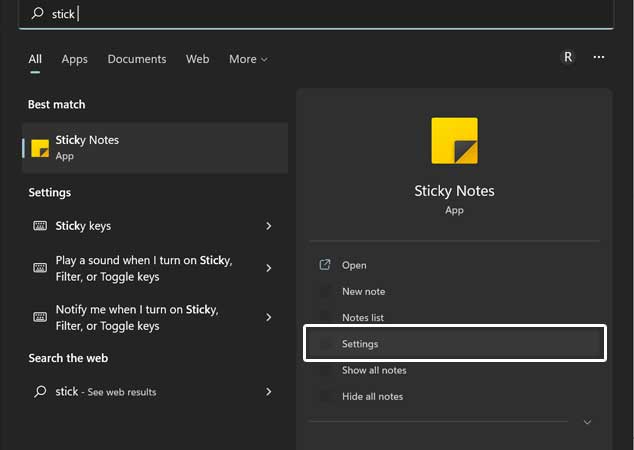
Task: Choose Open for Sticky Notes
Action: click(x=455, y=265)
